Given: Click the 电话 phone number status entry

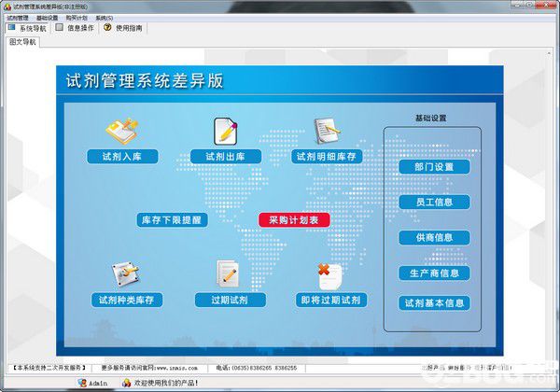Looking at the screenshot, I should (x=257, y=368).
